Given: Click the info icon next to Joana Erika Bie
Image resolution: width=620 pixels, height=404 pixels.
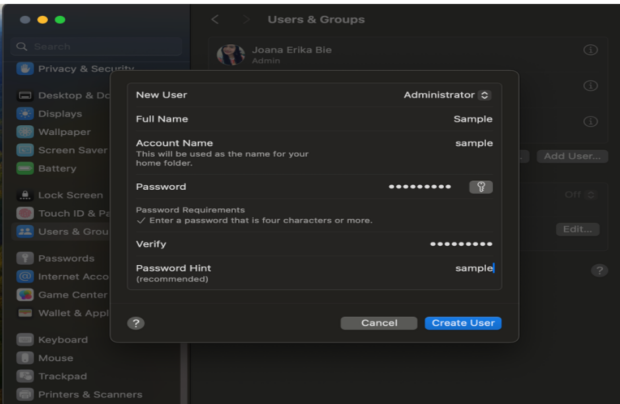Looking at the screenshot, I should (590, 50).
